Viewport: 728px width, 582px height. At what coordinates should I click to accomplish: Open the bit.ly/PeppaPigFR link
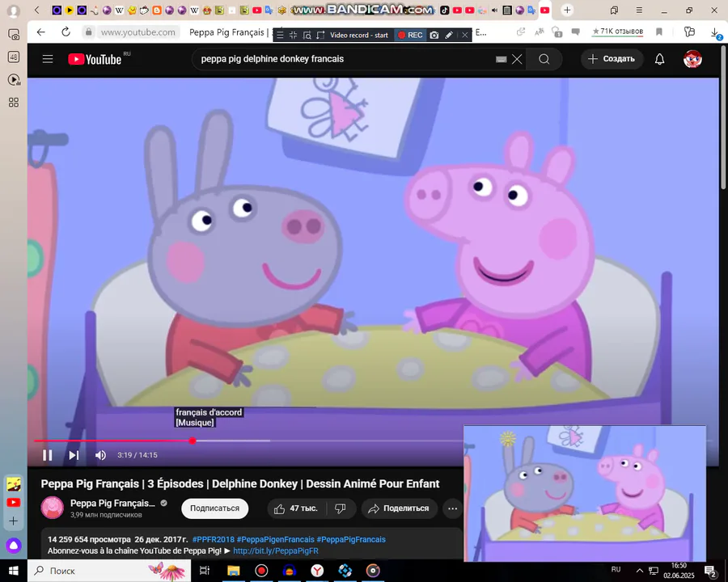point(276,551)
